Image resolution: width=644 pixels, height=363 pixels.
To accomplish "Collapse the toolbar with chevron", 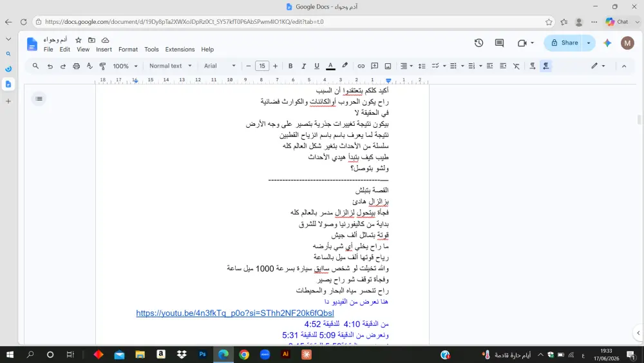I will (x=624, y=66).
